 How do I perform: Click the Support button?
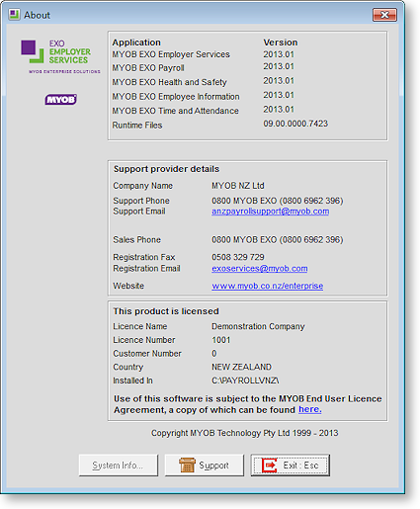pos(205,465)
